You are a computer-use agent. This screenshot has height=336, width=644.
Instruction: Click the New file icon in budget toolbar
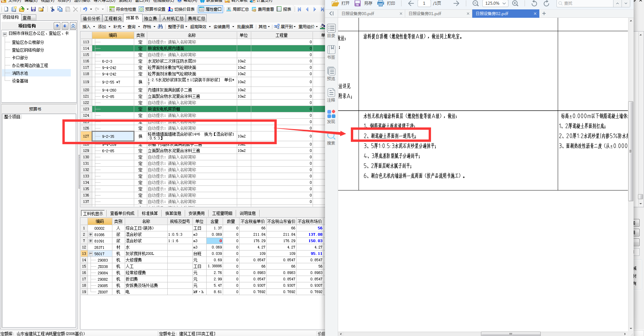6,9
